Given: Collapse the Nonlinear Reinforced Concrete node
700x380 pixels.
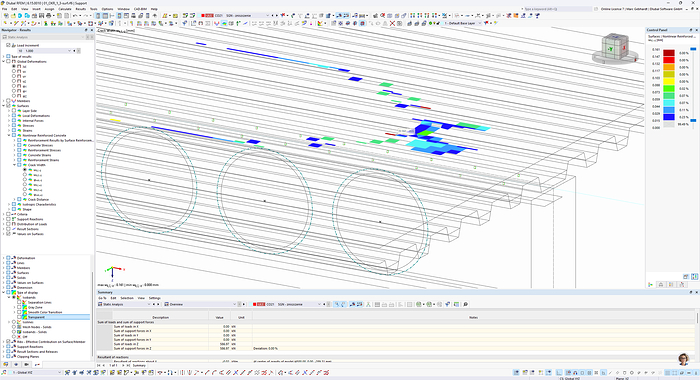Looking at the screenshot, I should click(8, 135).
